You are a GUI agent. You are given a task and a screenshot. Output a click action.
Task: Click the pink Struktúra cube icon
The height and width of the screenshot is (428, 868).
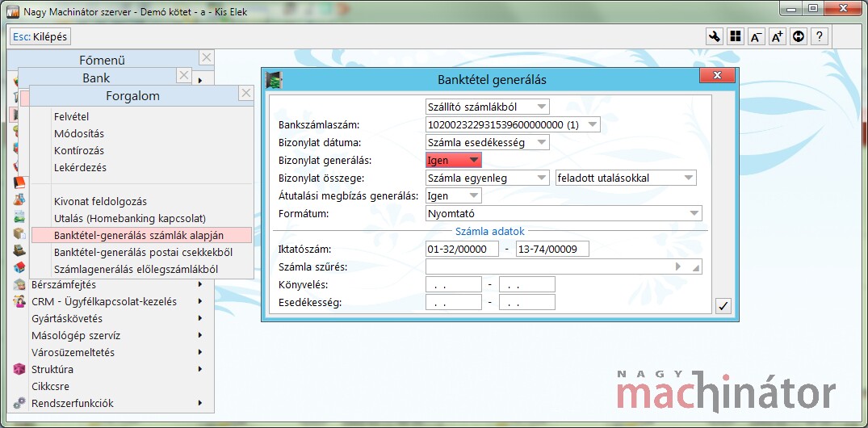pyautogui.click(x=19, y=369)
